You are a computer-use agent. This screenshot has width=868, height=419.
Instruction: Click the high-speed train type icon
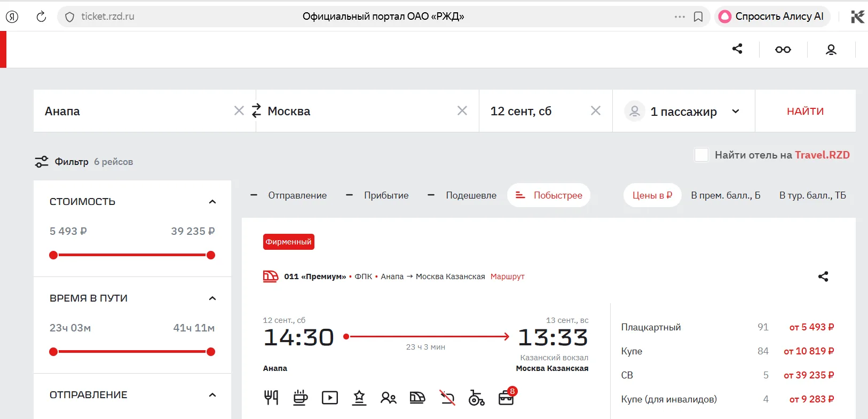[x=417, y=398]
